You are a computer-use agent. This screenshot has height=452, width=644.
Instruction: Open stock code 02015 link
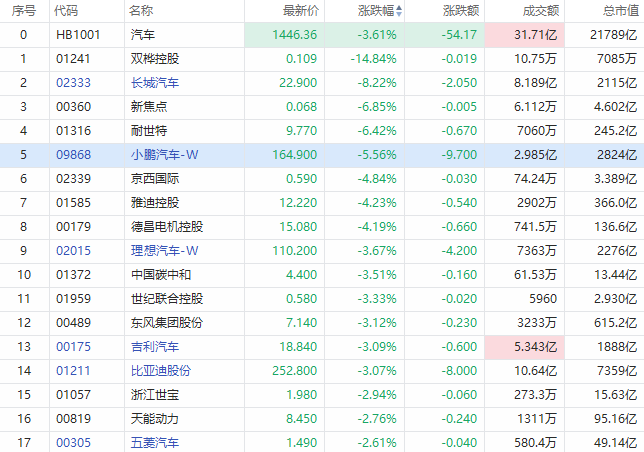pos(73,251)
